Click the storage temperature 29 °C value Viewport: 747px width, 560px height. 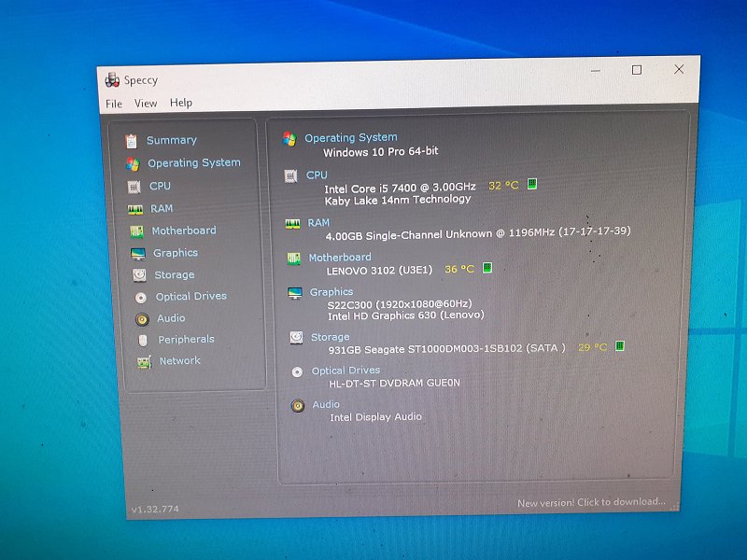click(593, 347)
